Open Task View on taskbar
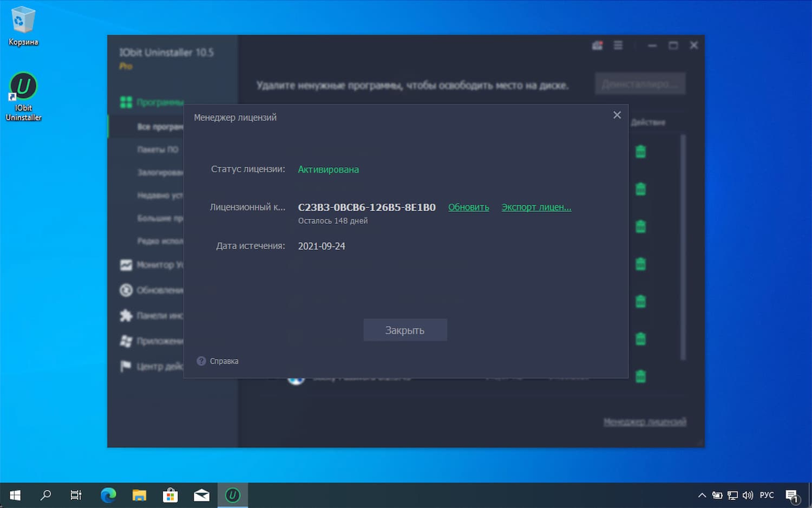Viewport: 812px width, 508px height. 76,495
